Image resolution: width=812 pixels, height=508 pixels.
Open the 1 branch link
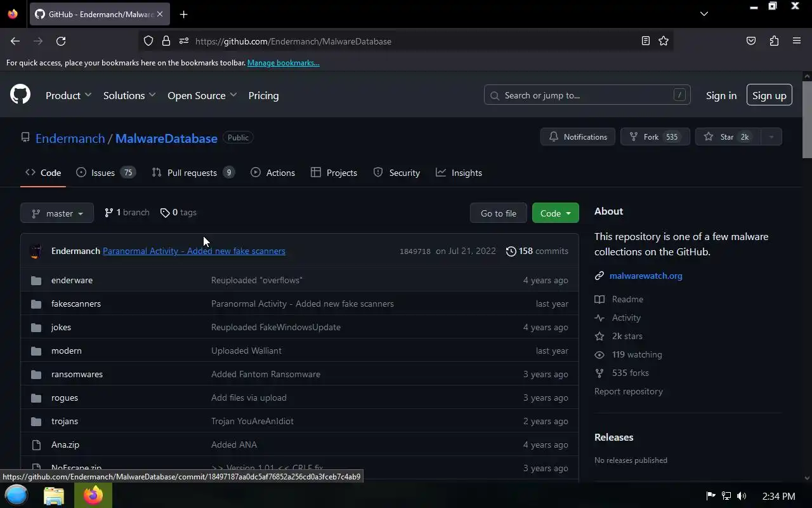pos(127,213)
